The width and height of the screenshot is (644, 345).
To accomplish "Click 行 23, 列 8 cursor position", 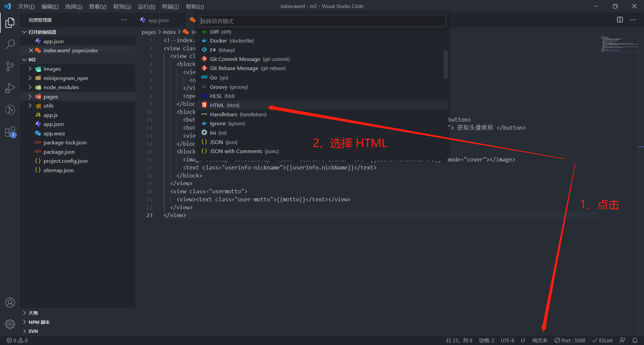I will [459, 340].
